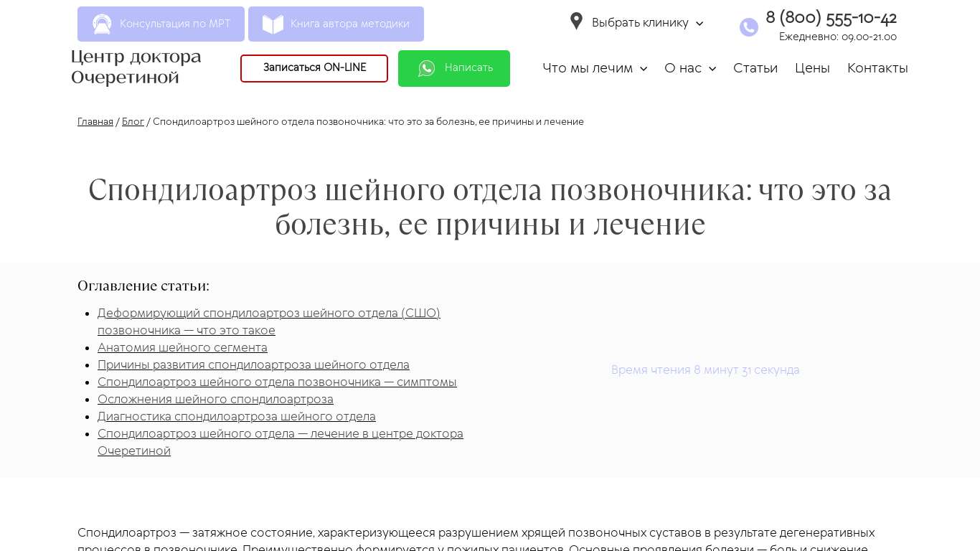Go to Главная breadcrumb link
Viewport: 980px width, 551px height.
(95, 122)
